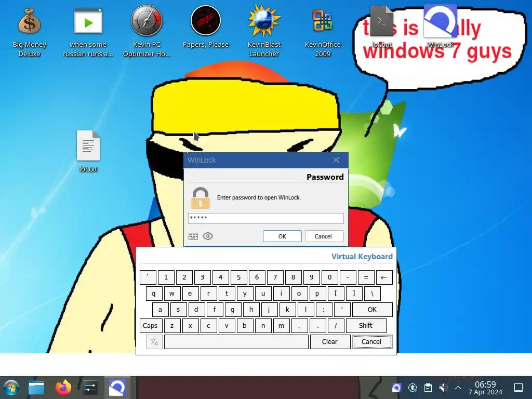Open the clipboard tray icon
Image resolution: width=532 pixels, height=399 pixels.
pyautogui.click(x=428, y=388)
